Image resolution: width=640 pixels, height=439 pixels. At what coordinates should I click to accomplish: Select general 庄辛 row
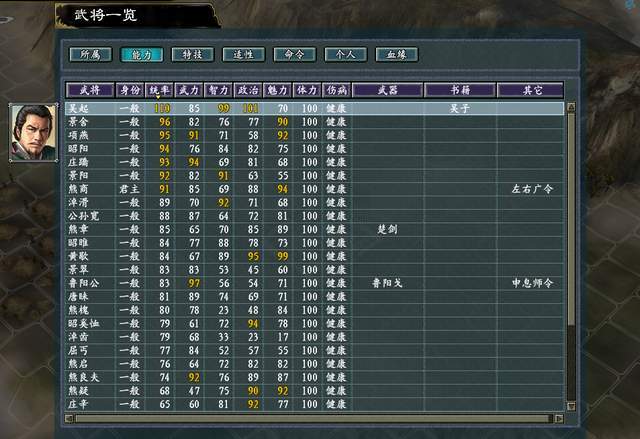[314, 404]
